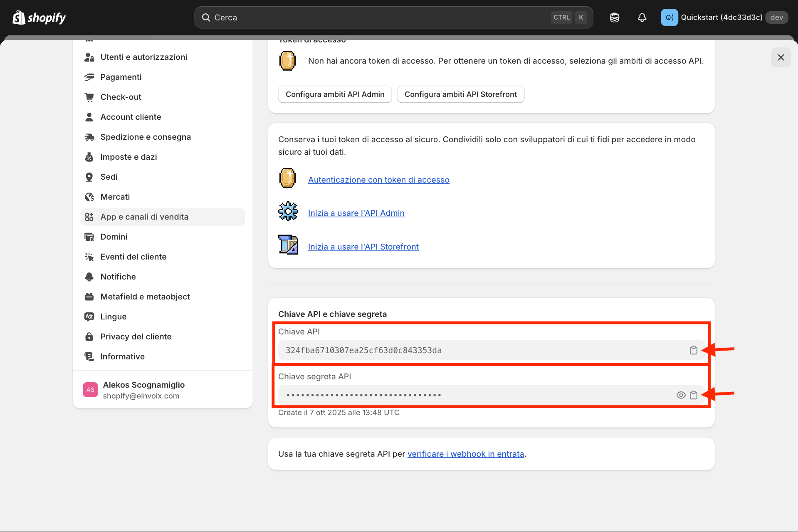Close the settings panel with X button
Screen dimensions: 798x532
(781, 57)
